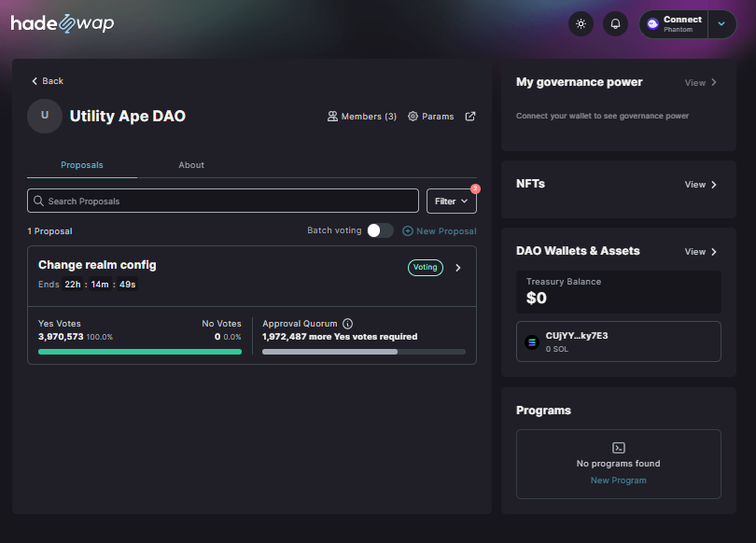Open wallet options dropdown arrow
Viewport: 756px width, 543px height.
[x=721, y=23]
